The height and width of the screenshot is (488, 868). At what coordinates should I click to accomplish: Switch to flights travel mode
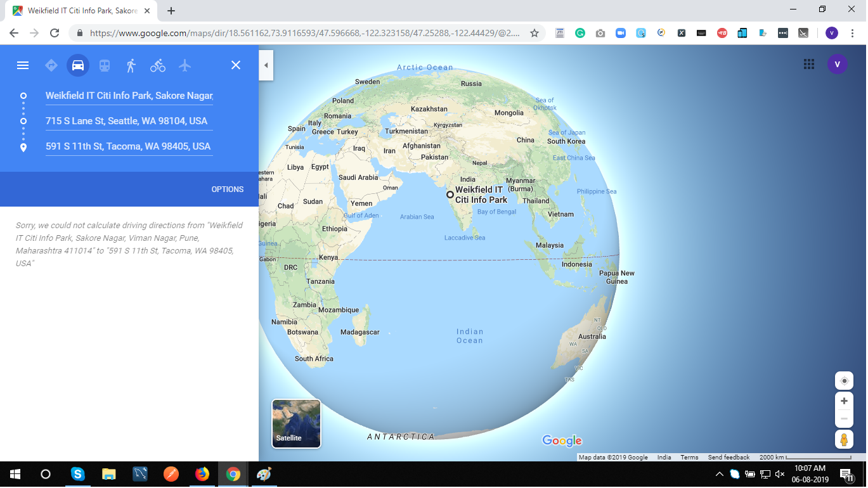coord(185,65)
